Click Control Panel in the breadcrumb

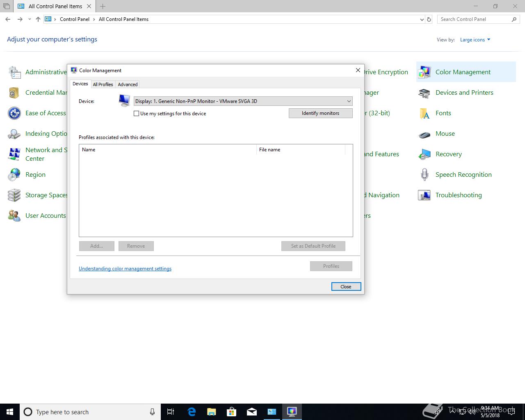pos(75,19)
